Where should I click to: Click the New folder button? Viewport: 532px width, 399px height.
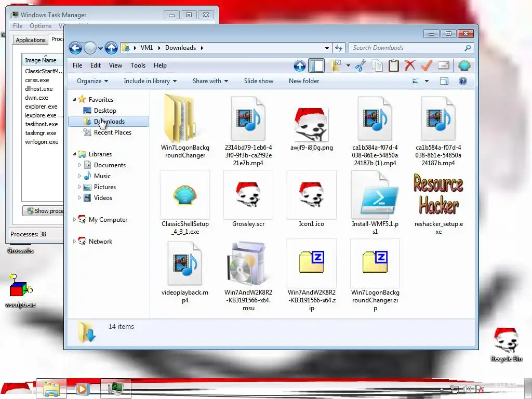304,81
